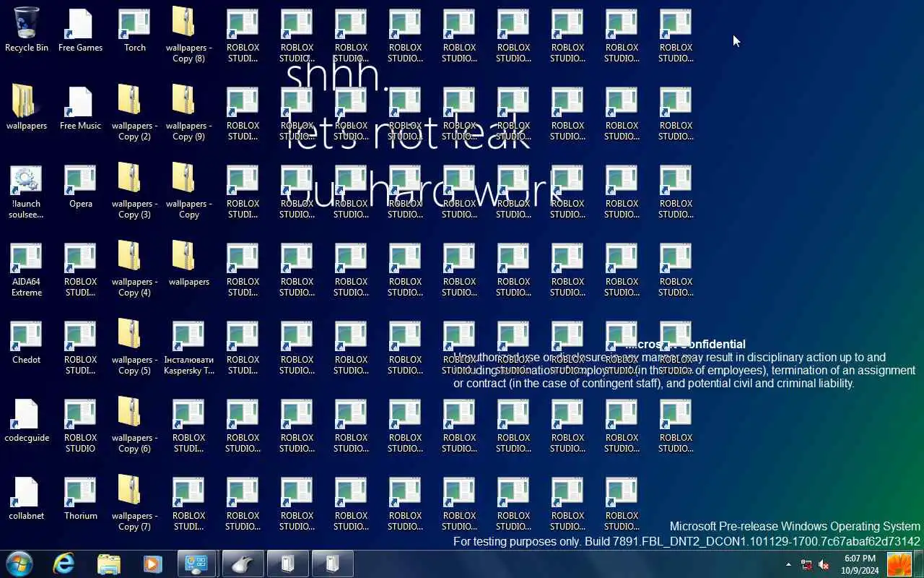Show hidden notification area icons
This screenshot has width=924, height=578.
[788, 564]
